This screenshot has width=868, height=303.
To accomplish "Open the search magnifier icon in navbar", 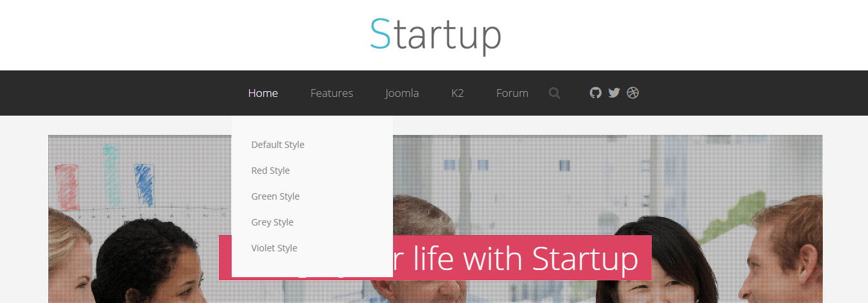I will pos(554,93).
